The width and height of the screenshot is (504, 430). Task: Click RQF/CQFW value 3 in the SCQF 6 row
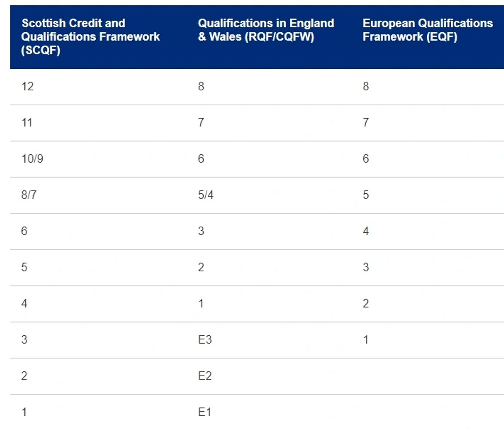(x=201, y=231)
